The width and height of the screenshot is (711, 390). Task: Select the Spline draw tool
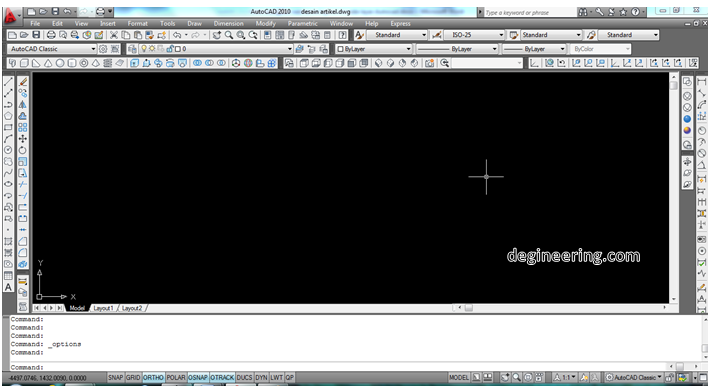tap(8, 173)
